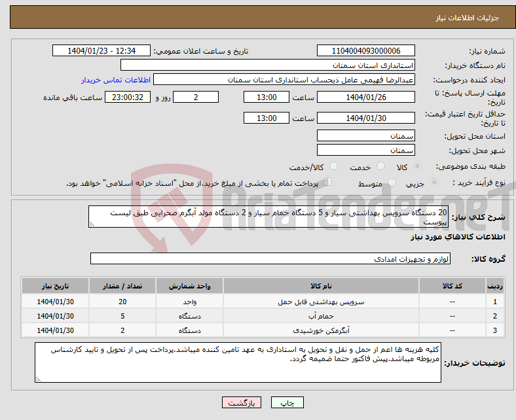Viewport: 516px width, 420px height.
Task: Click the سرویس بهداشتی قابل حمل cell
Action: pos(321,302)
